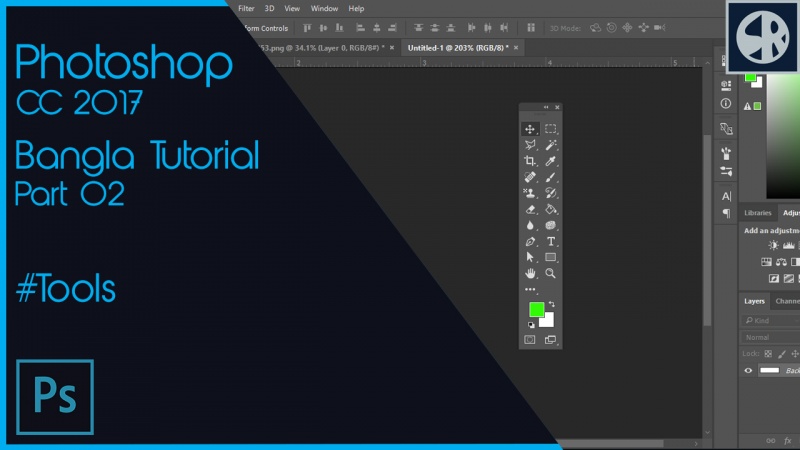
Task: Toggle lock transparent pixels
Action: click(768, 354)
